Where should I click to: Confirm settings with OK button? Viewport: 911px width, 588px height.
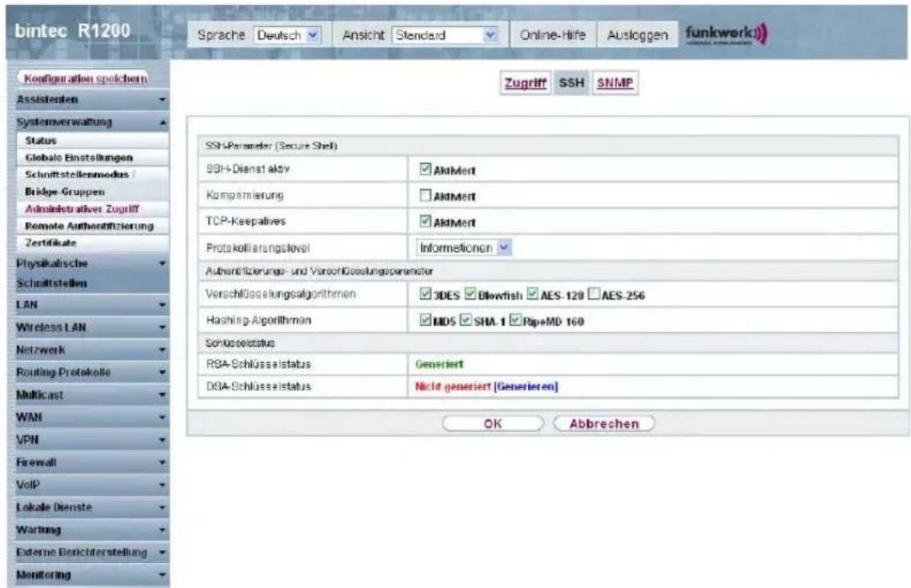click(493, 423)
